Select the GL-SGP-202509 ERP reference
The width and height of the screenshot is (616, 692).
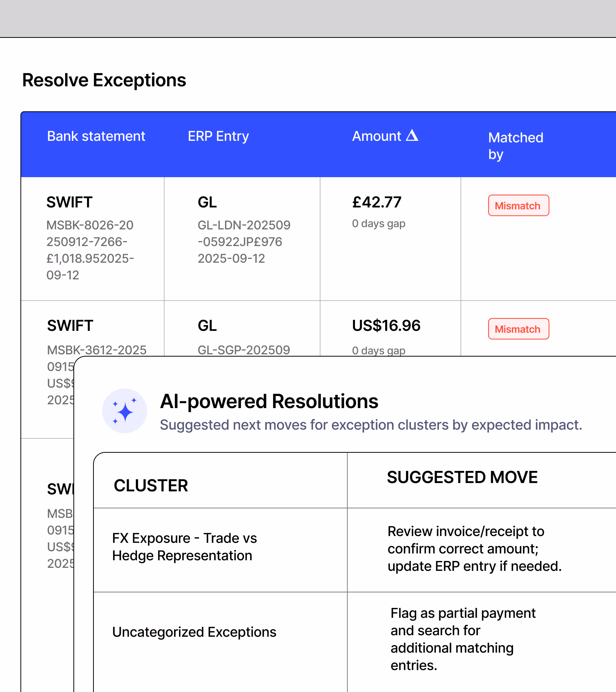[x=244, y=350]
